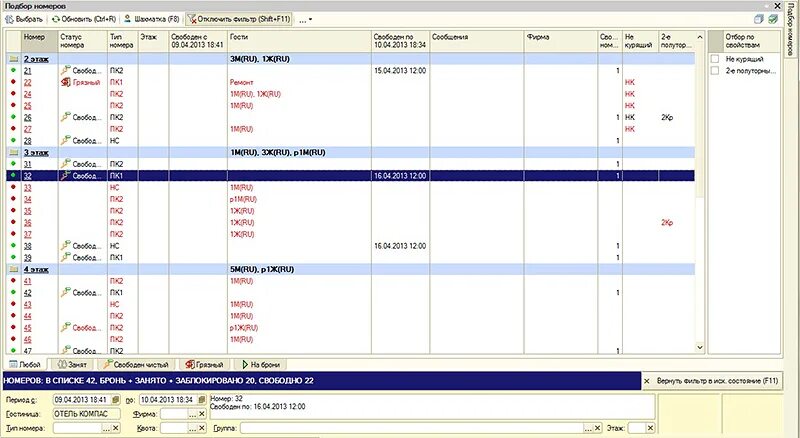Click the Гостиница field ОТЕЛЬ КОМПАС
800x438 pixels.
click(87, 413)
